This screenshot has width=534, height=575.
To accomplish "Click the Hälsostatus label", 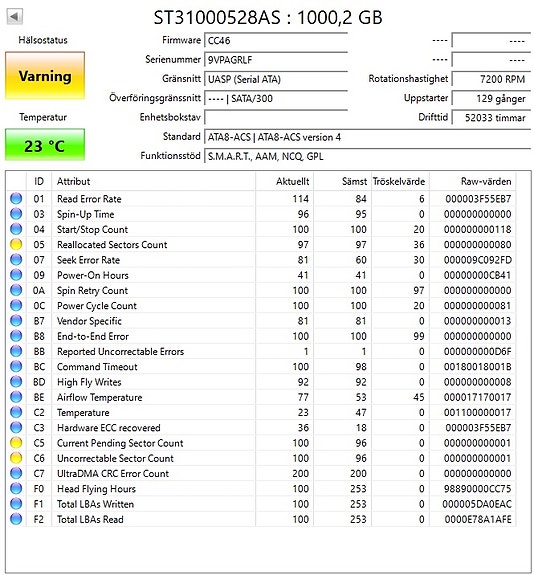I will pyautogui.click(x=43, y=40).
